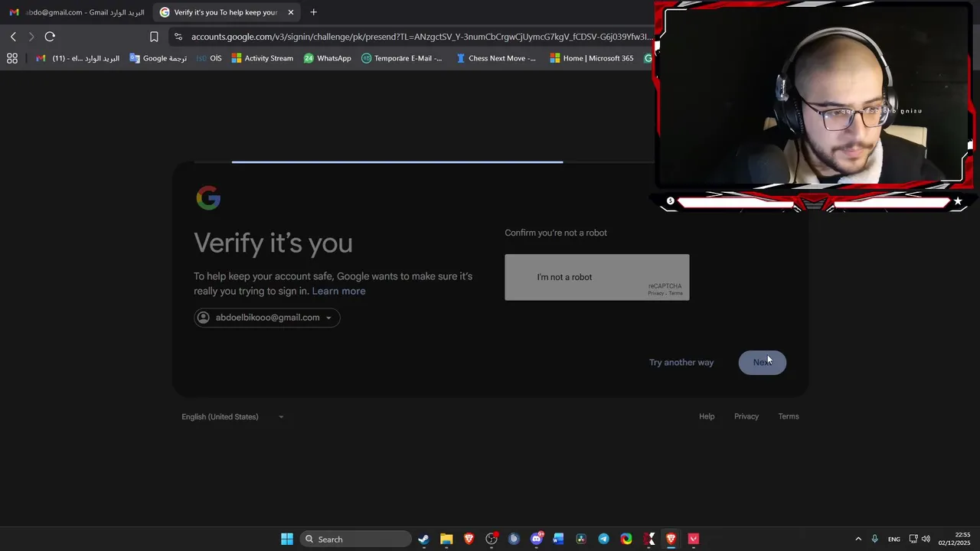This screenshot has height=551, width=980.
Task: Click the microphone icon in system tray
Action: tap(875, 539)
